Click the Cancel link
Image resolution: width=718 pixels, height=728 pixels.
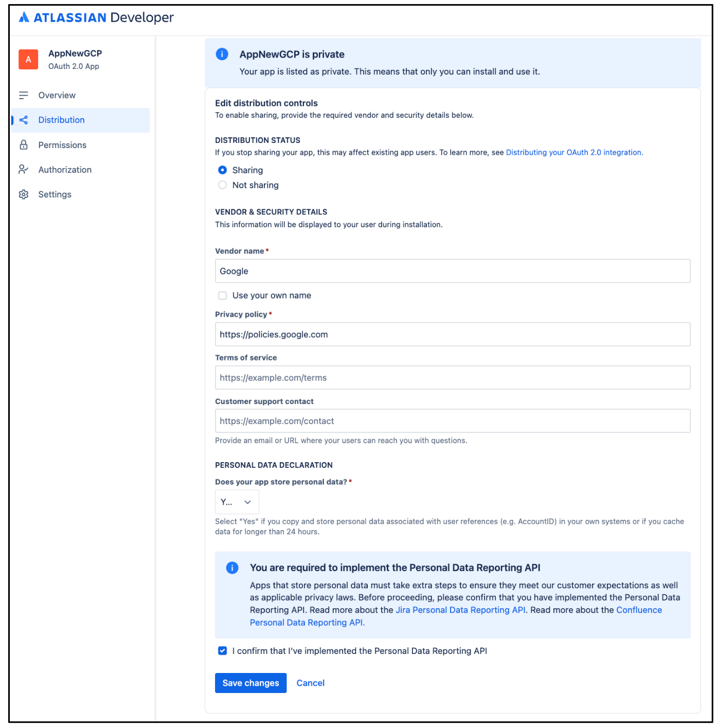click(310, 683)
